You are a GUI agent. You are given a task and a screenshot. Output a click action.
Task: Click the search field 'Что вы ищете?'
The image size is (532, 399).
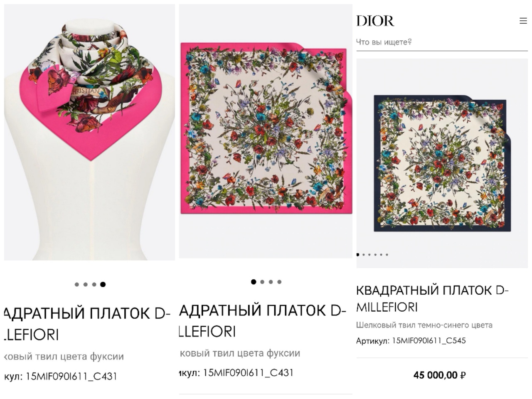442,42
